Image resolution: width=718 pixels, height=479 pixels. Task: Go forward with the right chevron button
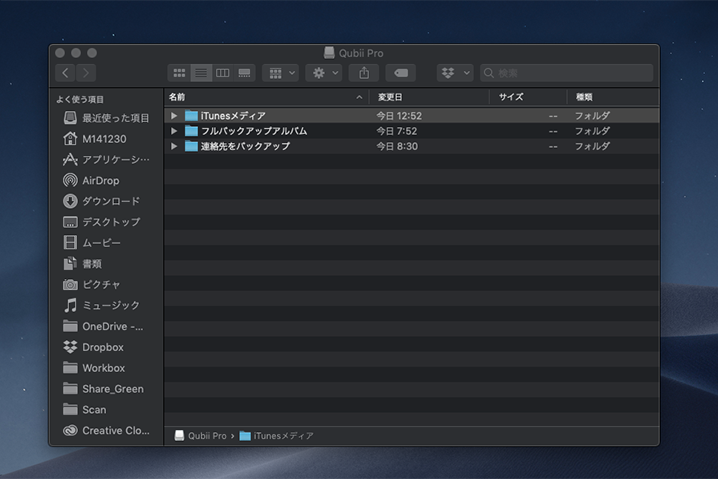click(x=86, y=73)
